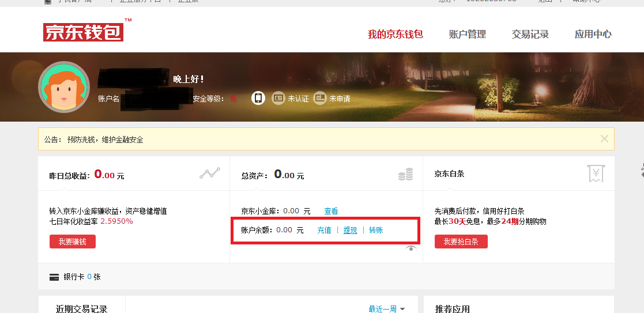Click the 未申请 certificate icon
The image size is (644, 313).
tap(320, 98)
